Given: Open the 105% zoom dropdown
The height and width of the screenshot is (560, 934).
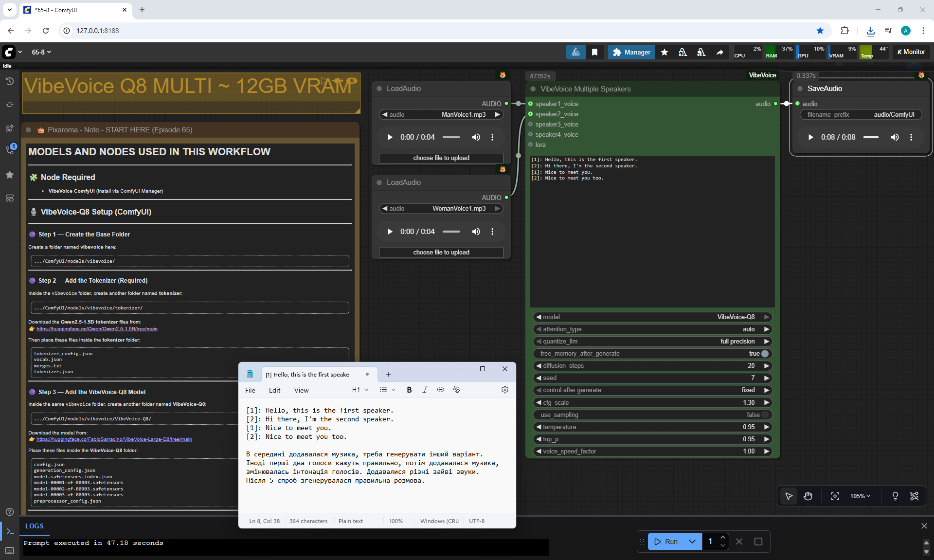Looking at the screenshot, I should [x=860, y=496].
